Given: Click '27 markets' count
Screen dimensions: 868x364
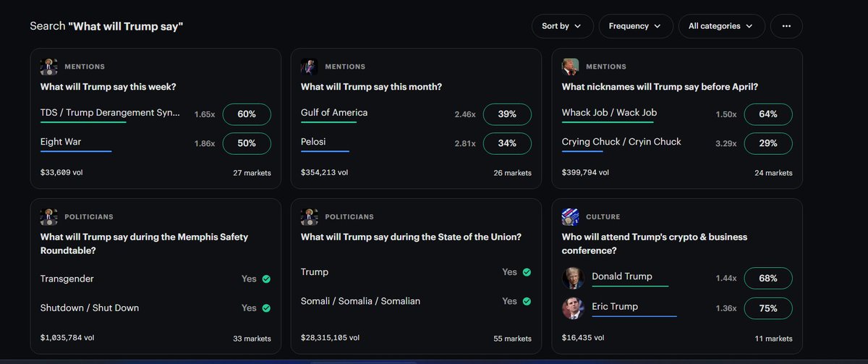Looking at the screenshot, I should pos(252,173).
